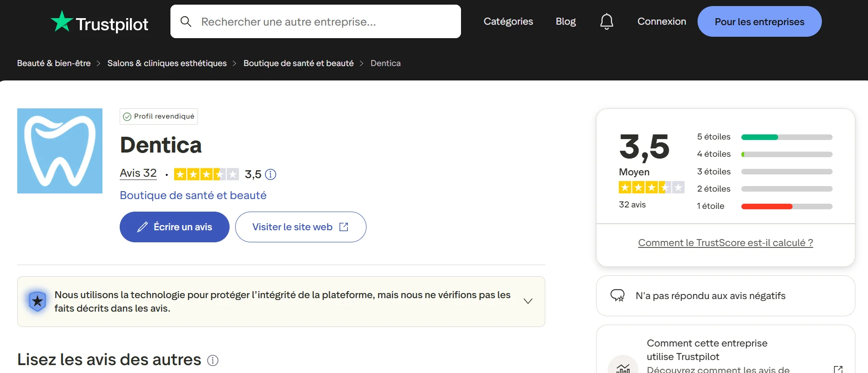Open Comment le TrustScore est-il calculé link
Viewport: 868px width, 373px height.
tap(726, 243)
